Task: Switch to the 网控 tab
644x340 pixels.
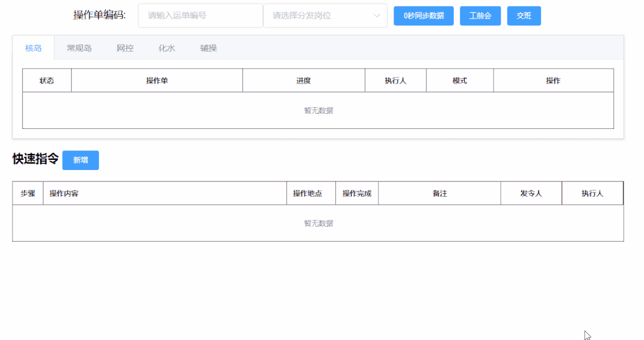Action: [125, 48]
